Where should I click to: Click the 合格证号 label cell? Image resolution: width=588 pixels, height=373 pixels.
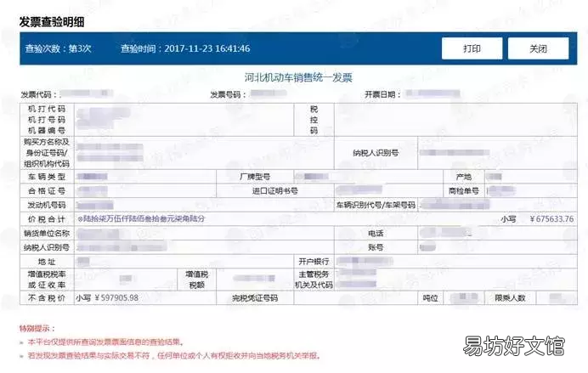[47, 191]
